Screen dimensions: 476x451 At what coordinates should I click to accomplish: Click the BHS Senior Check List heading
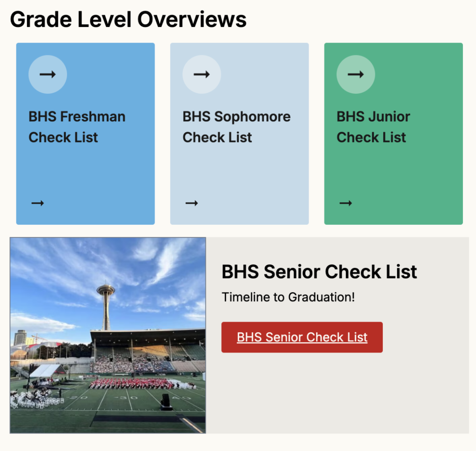pyautogui.click(x=319, y=272)
